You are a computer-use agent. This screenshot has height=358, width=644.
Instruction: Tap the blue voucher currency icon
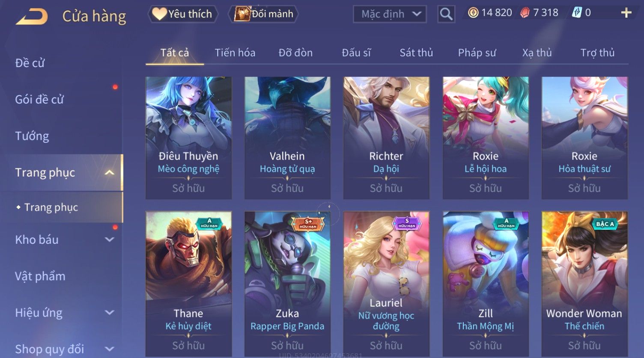tap(577, 13)
